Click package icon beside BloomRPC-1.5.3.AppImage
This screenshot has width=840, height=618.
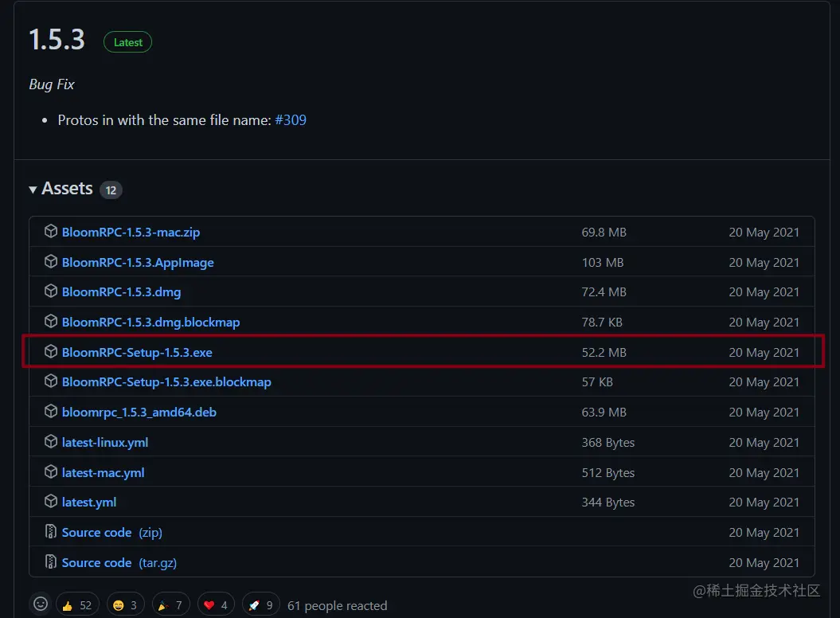tap(51, 261)
